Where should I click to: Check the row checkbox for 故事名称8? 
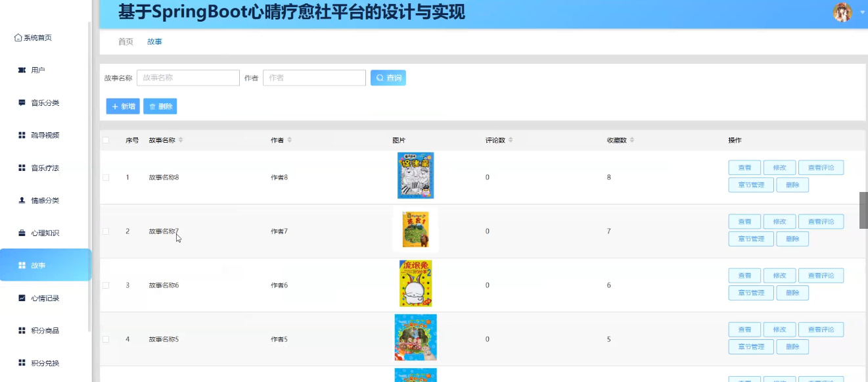pos(106,177)
